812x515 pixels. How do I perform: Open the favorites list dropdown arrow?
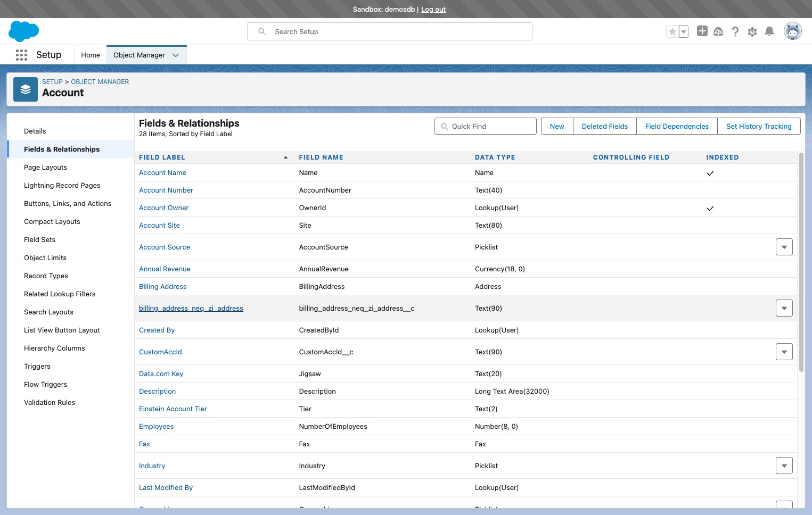pos(684,31)
